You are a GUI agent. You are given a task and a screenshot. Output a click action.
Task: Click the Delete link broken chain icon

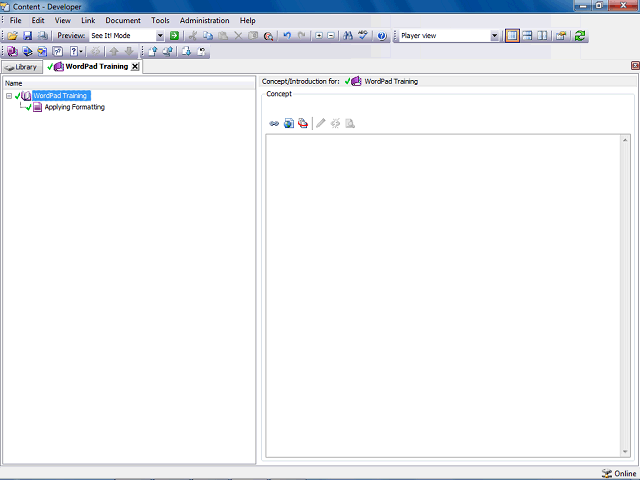click(x=335, y=123)
